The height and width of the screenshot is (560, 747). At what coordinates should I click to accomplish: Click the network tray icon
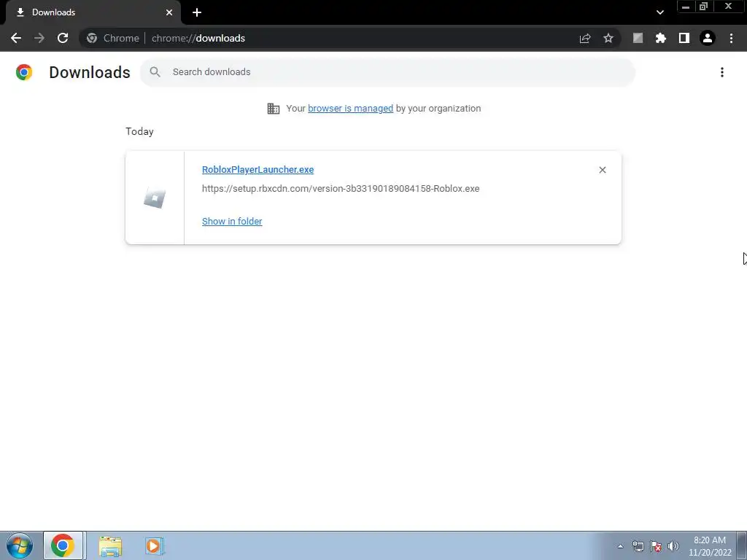pyautogui.click(x=638, y=546)
